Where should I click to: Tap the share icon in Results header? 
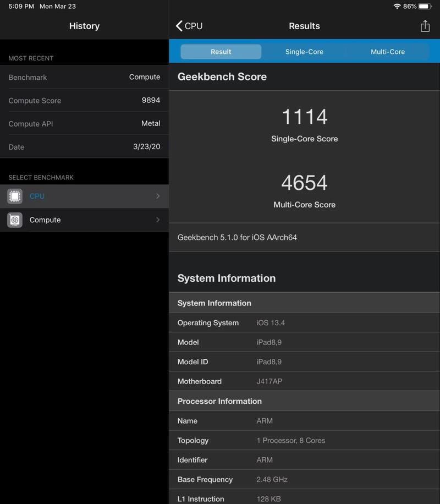(425, 26)
